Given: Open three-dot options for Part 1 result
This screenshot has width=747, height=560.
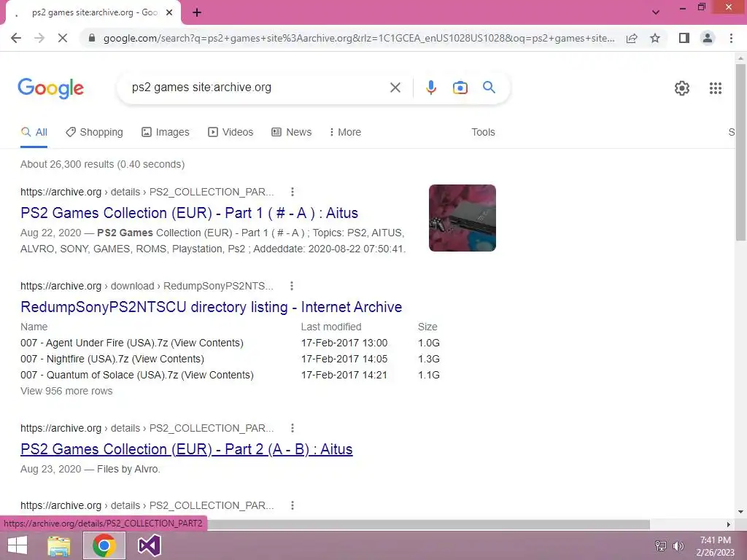Looking at the screenshot, I should point(293,192).
